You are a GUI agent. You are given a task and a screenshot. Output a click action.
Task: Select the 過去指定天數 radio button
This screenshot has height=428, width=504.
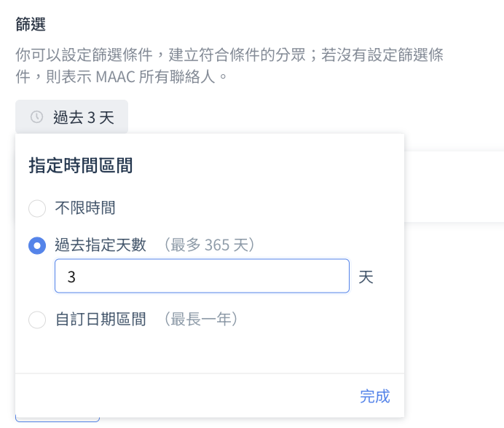coord(37,245)
